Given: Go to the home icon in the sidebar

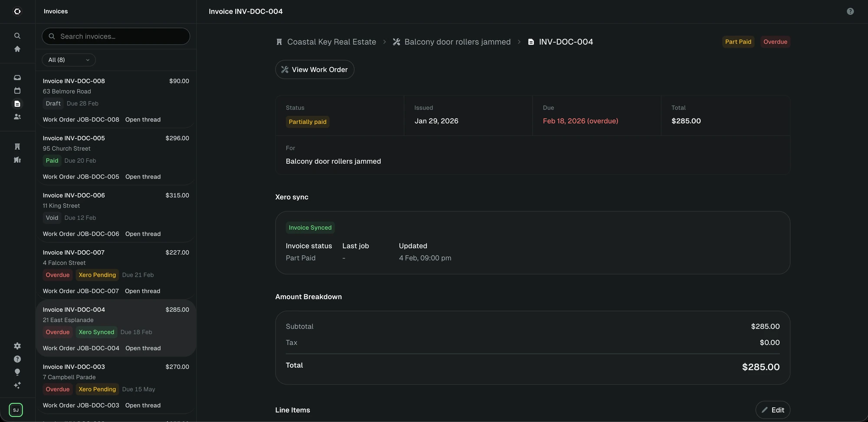Looking at the screenshot, I should coord(17,49).
